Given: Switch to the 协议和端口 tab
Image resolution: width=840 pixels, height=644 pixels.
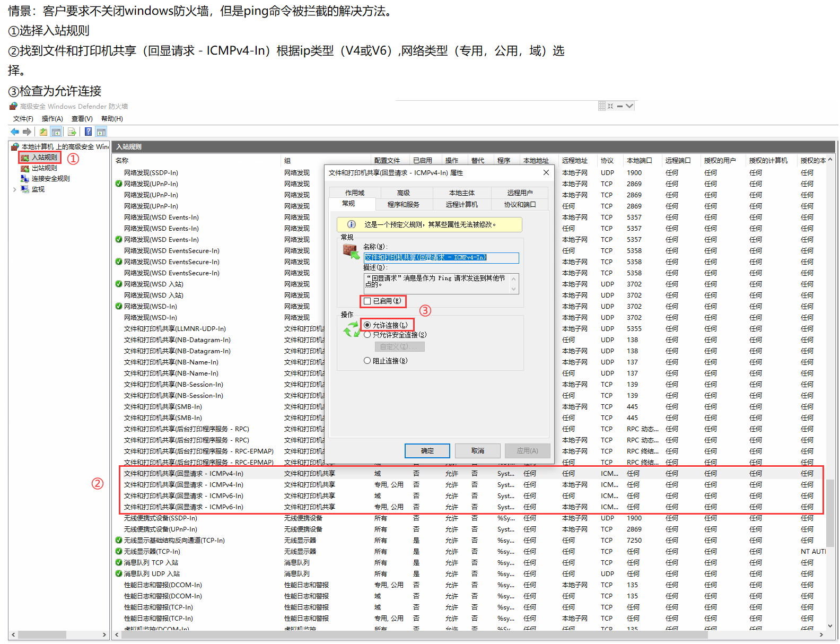Looking at the screenshot, I should tap(520, 205).
